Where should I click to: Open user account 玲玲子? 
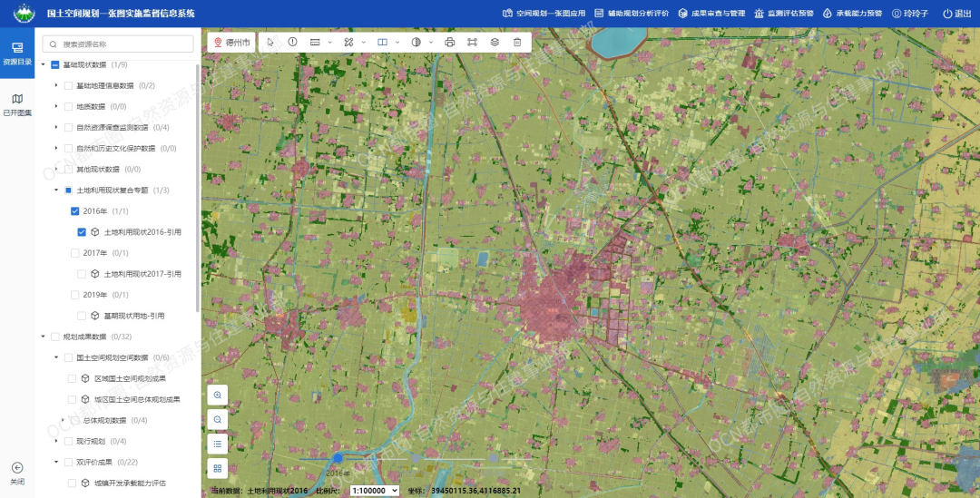(x=910, y=13)
